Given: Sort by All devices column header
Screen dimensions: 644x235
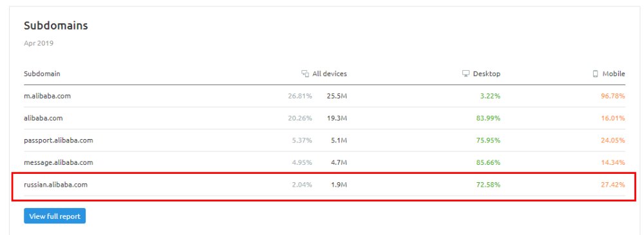Looking at the screenshot, I should [x=329, y=74].
